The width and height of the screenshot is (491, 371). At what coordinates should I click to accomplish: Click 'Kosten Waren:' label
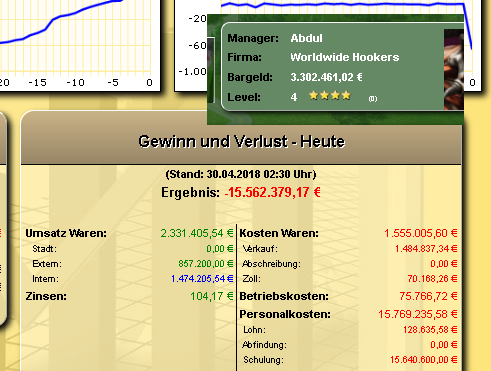point(279,233)
